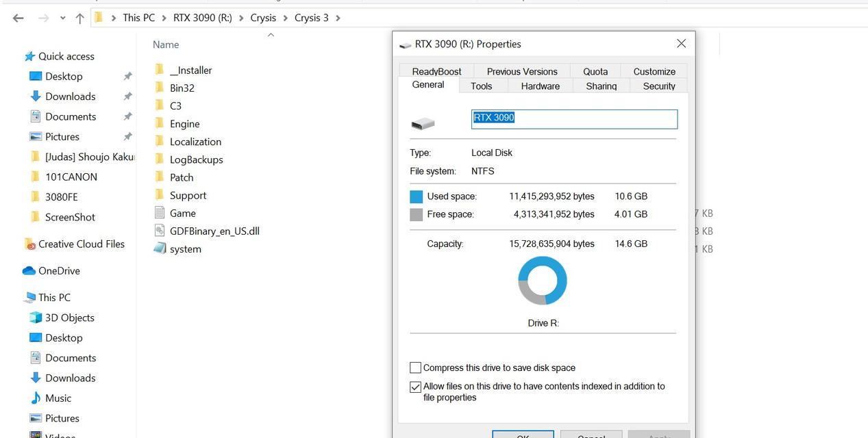Screen dimensions: 868x438
Task: Click the This PC computer icon in the sidebar
Action: pyautogui.click(x=29, y=297)
